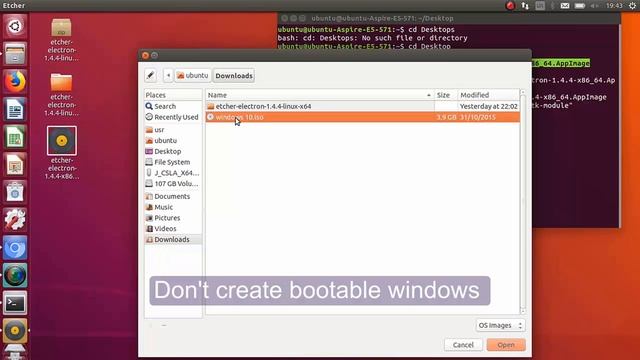The height and width of the screenshot is (360, 640).
Task: Open System Settings from launcher
Action: 15,220
